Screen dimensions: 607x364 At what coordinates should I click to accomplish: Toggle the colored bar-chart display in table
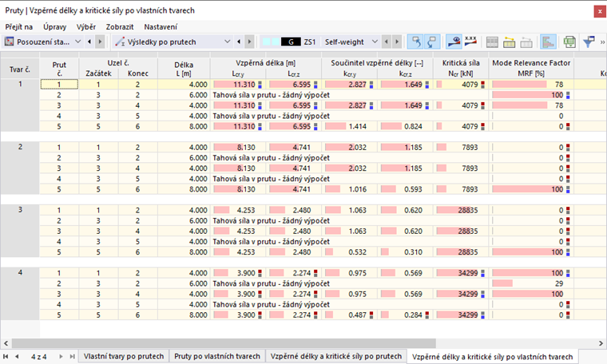[x=548, y=42]
